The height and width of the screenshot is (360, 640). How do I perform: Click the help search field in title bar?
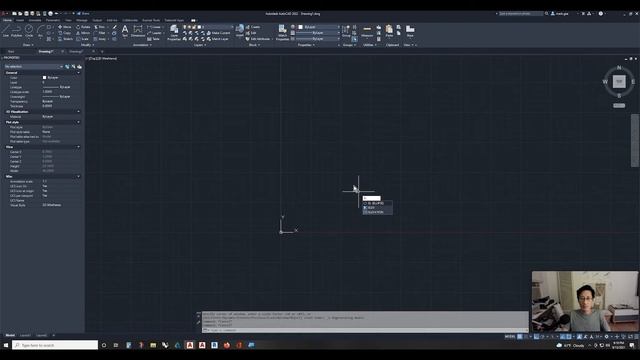coord(521,13)
